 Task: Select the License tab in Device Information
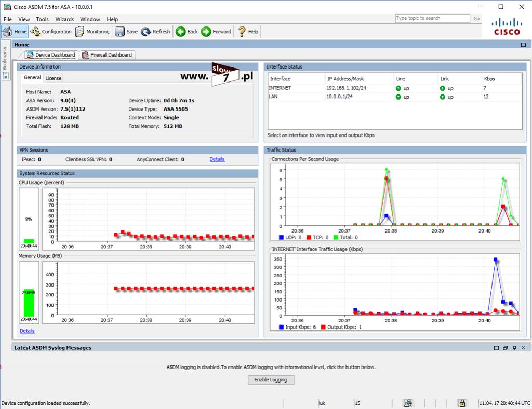54,78
